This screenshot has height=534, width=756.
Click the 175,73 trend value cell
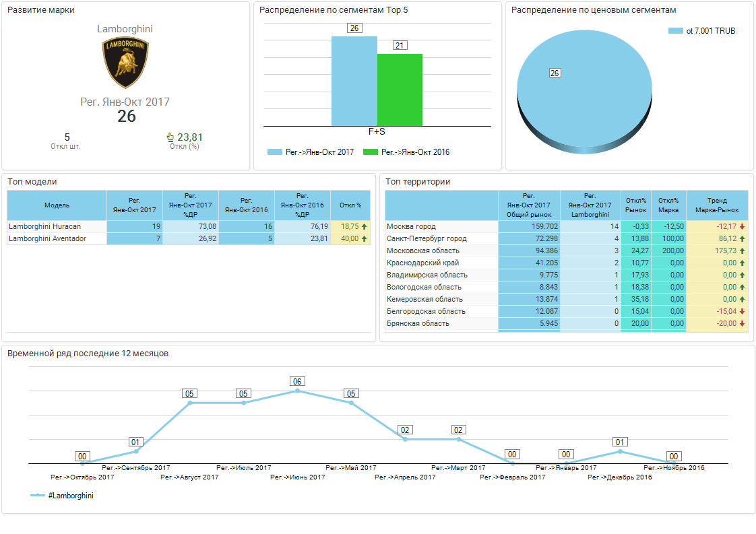717,251
